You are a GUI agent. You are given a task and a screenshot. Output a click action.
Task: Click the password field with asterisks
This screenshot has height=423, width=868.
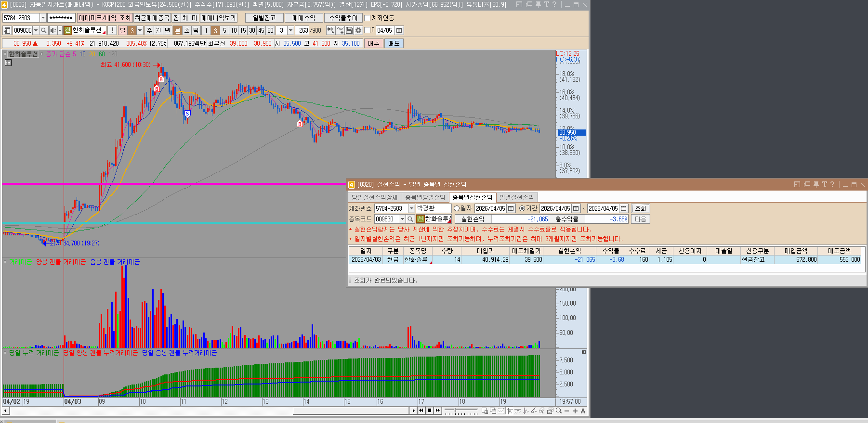pyautogui.click(x=61, y=18)
